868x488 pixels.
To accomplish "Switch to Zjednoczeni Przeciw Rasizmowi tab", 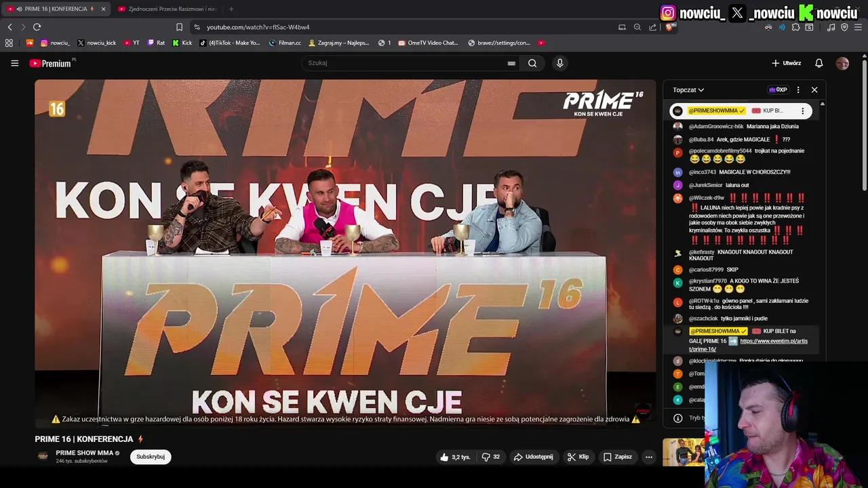I will 167,9.
